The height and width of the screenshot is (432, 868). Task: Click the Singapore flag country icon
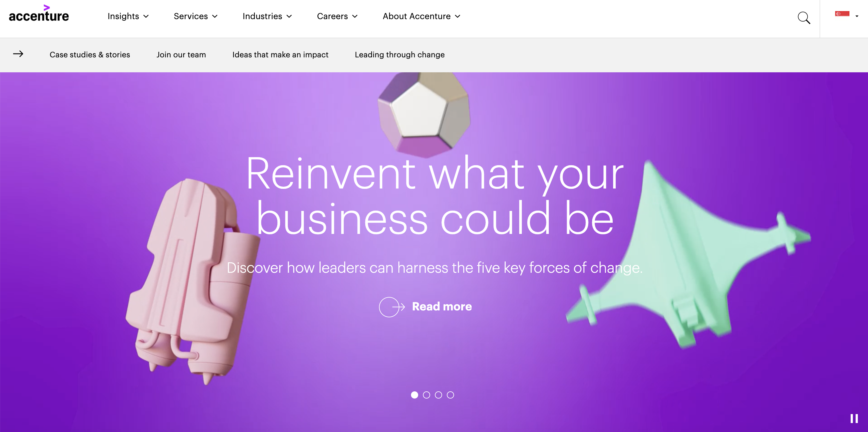tap(842, 14)
